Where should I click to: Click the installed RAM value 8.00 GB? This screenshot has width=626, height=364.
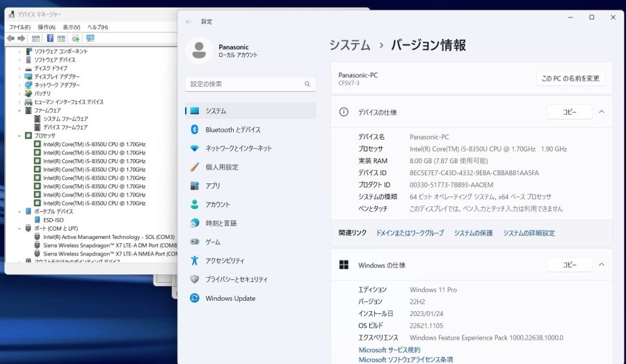[449, 161]
